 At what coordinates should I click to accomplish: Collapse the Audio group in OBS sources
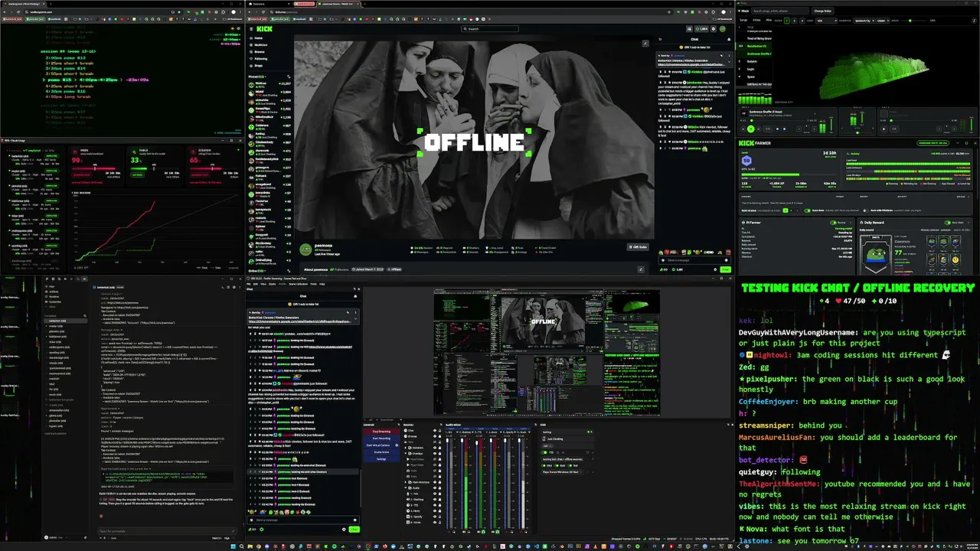(x=406, y=488)
